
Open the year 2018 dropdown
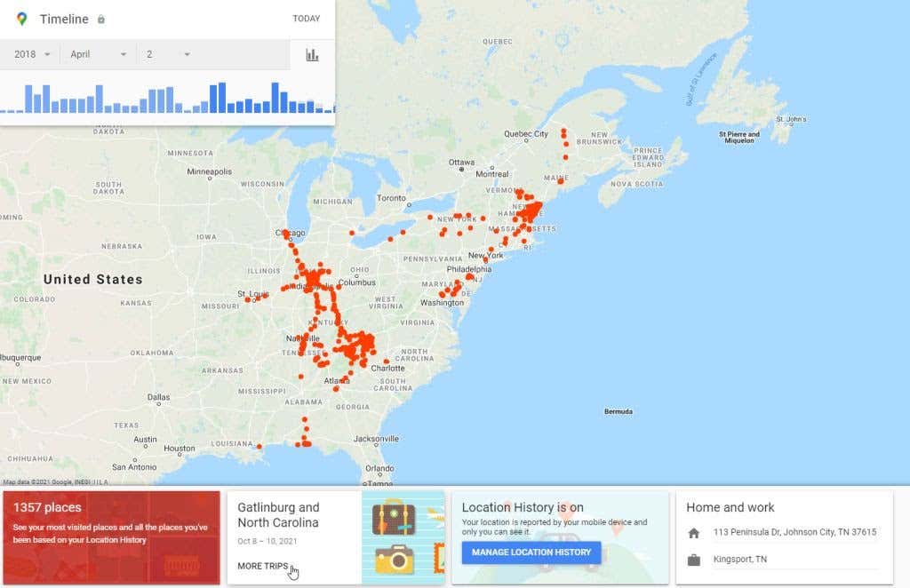pyautogui.click(x=33, y=55)
